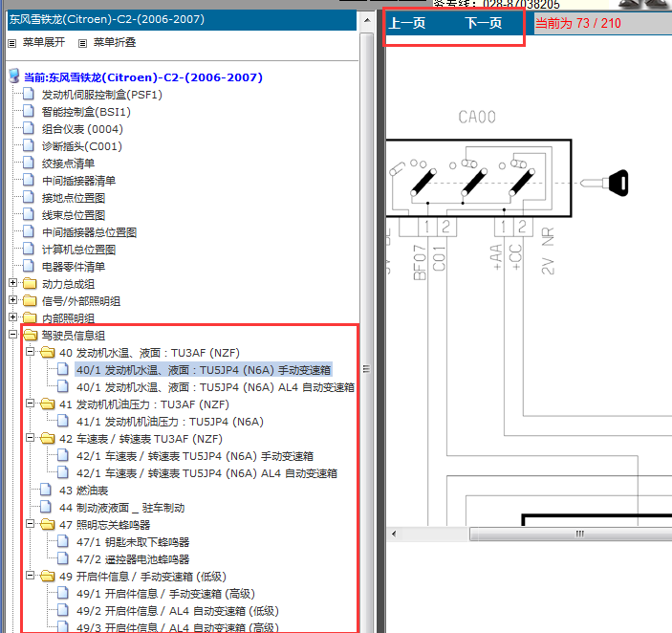
Task: Click folder icon of 驾驶员信息组
Action: tap(30, 335)
